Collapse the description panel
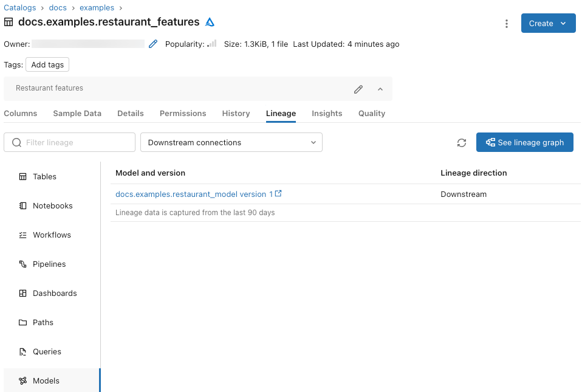The width and height of the screenshot is (582, 392). (380, 89)
